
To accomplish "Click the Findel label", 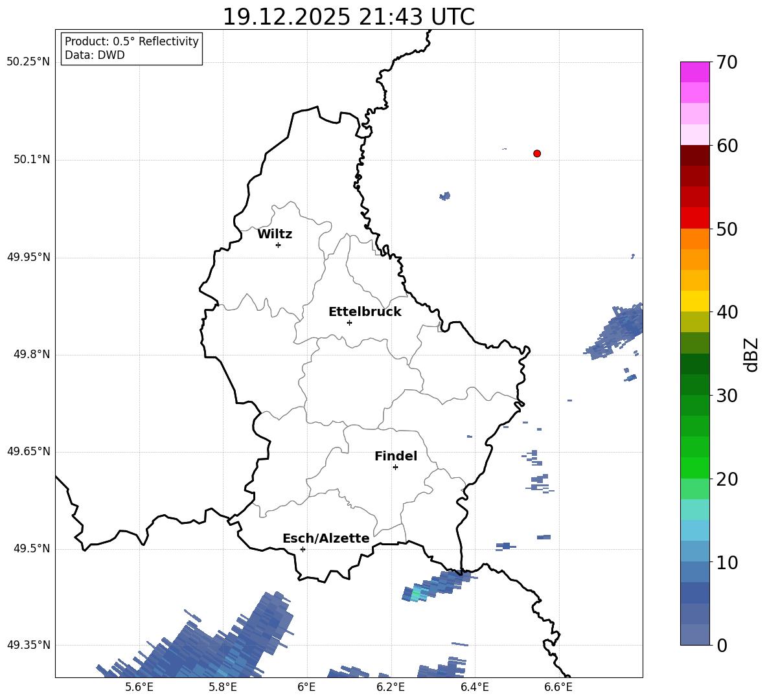I will pyautogui.click(x=396, y=456).
